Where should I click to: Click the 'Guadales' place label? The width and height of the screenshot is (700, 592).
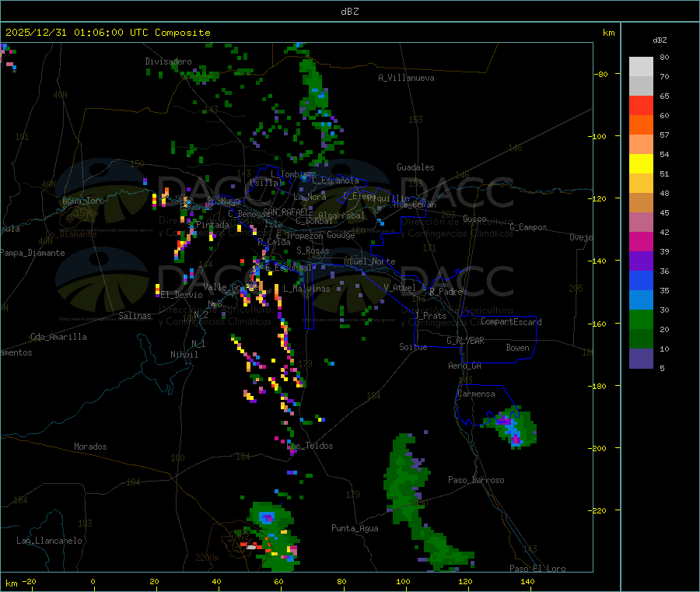(415, 167)
